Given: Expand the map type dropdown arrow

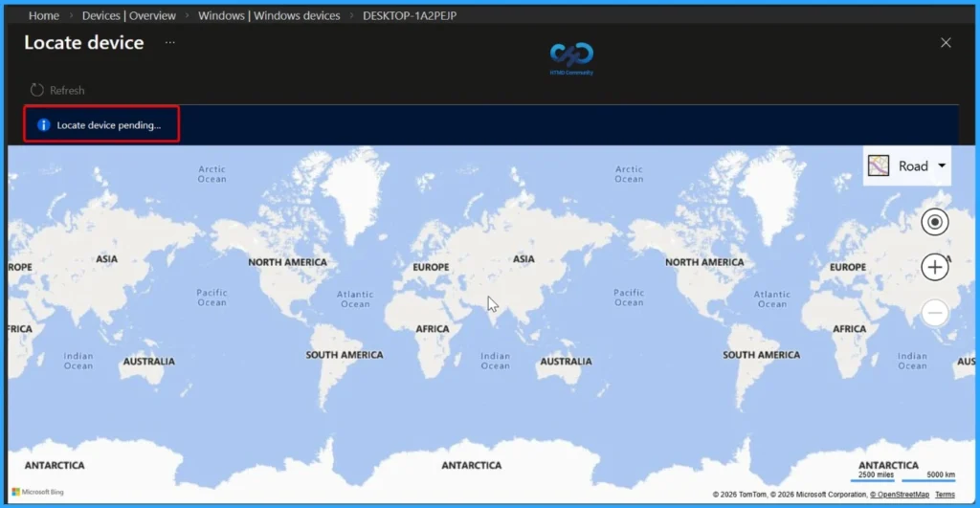Looking at the screenshot, I should pos(942,166).
